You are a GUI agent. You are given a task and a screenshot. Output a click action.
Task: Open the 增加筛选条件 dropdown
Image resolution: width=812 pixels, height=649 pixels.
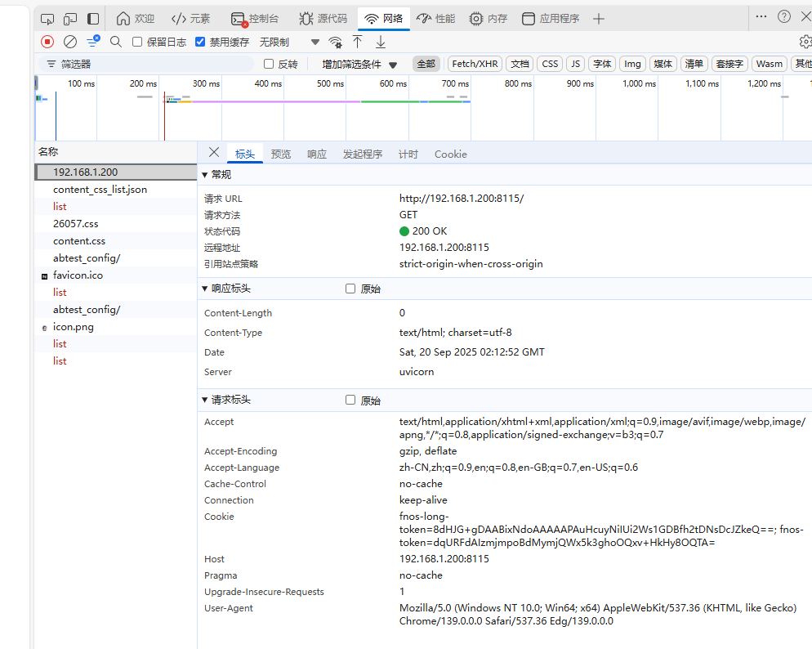pyautogui.click(x=359, y=64)
